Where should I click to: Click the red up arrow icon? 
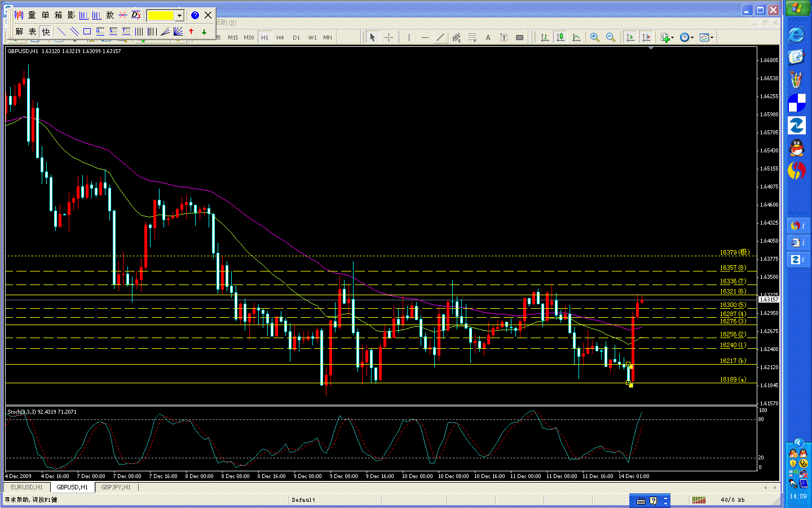click(191, 32)
